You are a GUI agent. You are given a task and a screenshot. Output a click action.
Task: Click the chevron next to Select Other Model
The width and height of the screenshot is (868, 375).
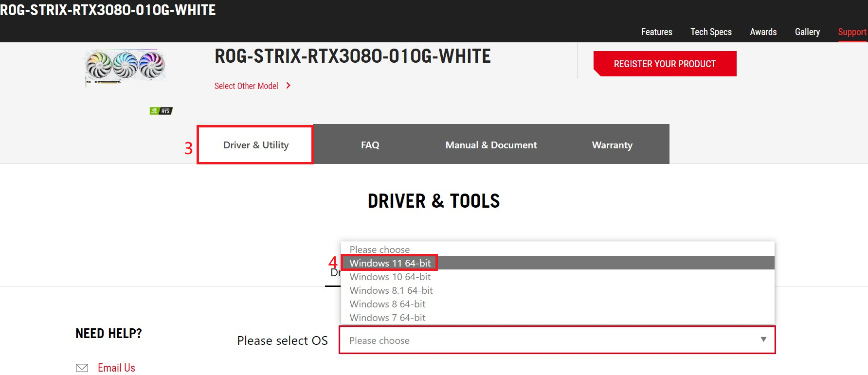(289, 86)
